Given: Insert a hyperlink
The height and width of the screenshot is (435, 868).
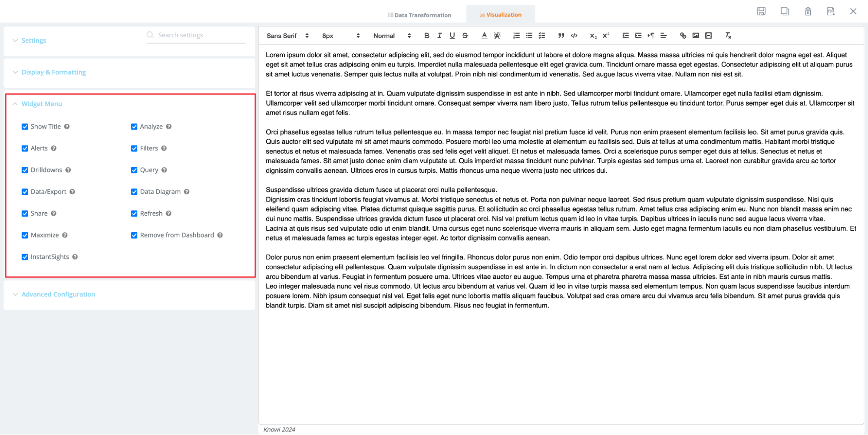Looking at the screenshot, I should tap(683, 36).
